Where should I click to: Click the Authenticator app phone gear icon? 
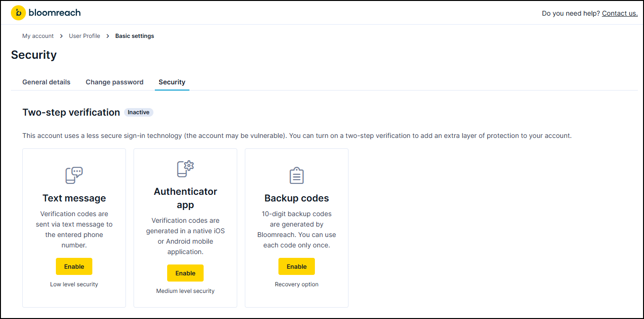185,169
